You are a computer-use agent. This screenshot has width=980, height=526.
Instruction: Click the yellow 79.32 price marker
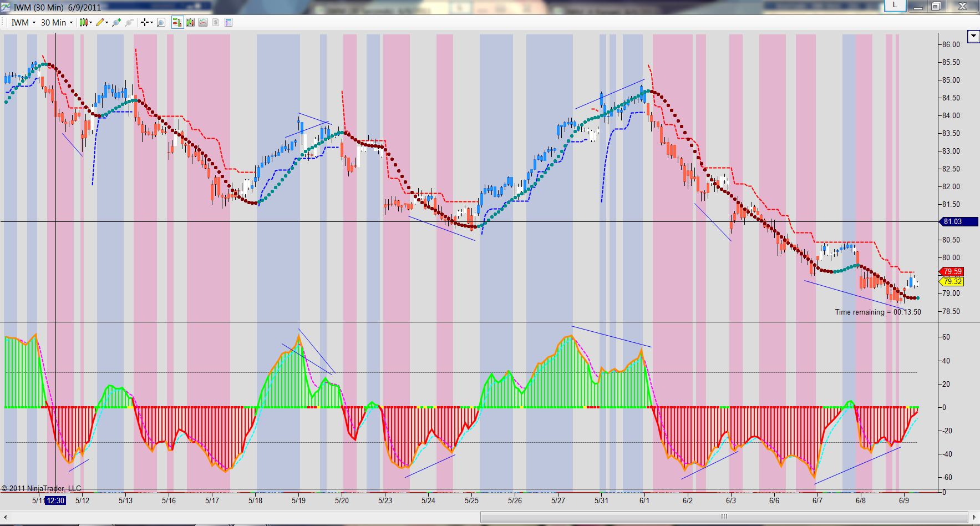pos(952,281)
